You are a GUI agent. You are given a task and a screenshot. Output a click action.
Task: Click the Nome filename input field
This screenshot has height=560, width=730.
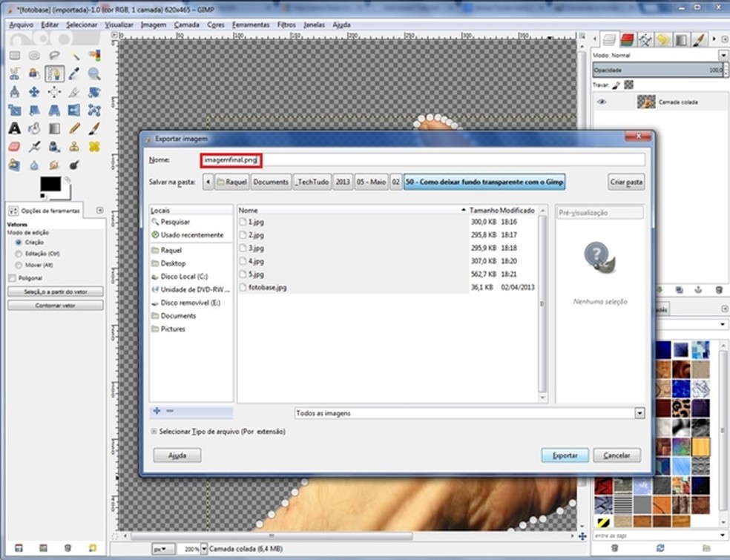click(x=423, y=159)
